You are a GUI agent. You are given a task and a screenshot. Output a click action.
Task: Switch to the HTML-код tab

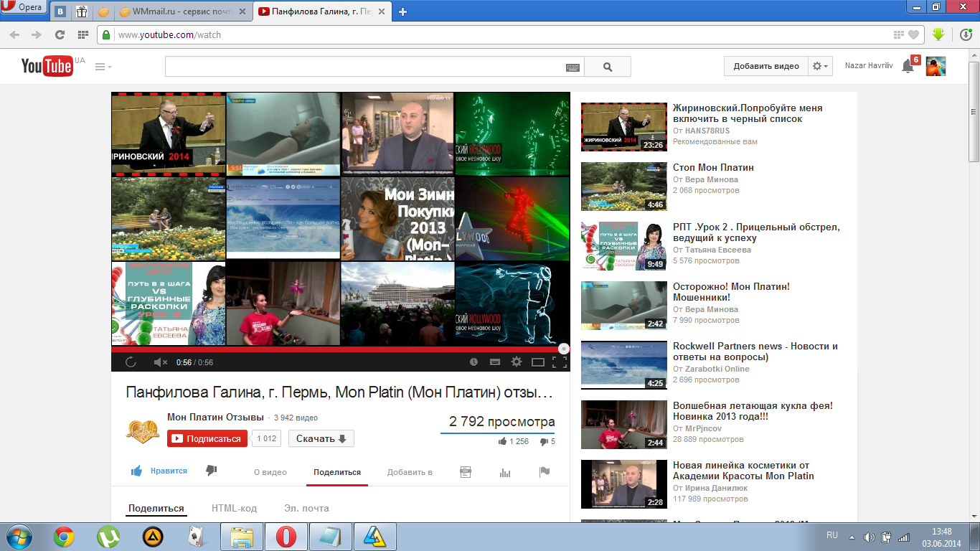click(234, 508)
